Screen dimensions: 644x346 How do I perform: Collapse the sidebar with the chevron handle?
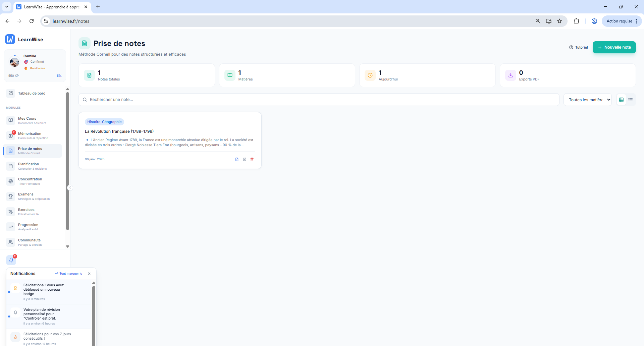point(70,188)
